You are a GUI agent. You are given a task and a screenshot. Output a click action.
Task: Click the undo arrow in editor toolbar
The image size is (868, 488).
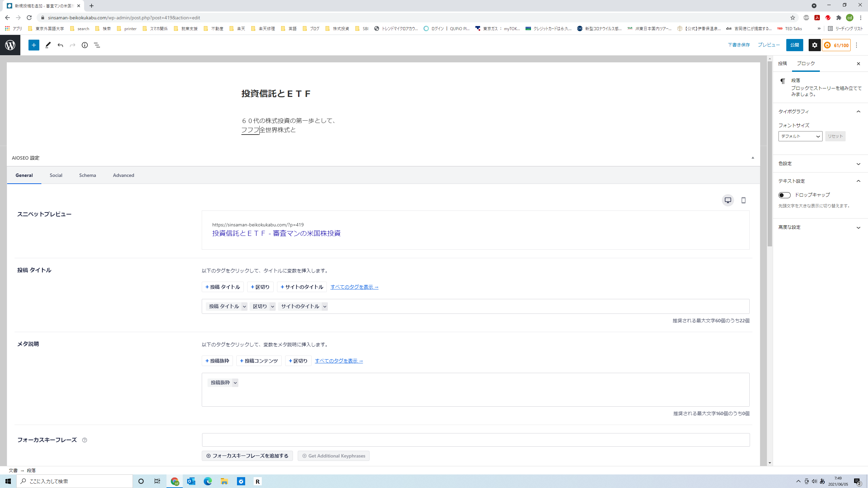point(60,45)
